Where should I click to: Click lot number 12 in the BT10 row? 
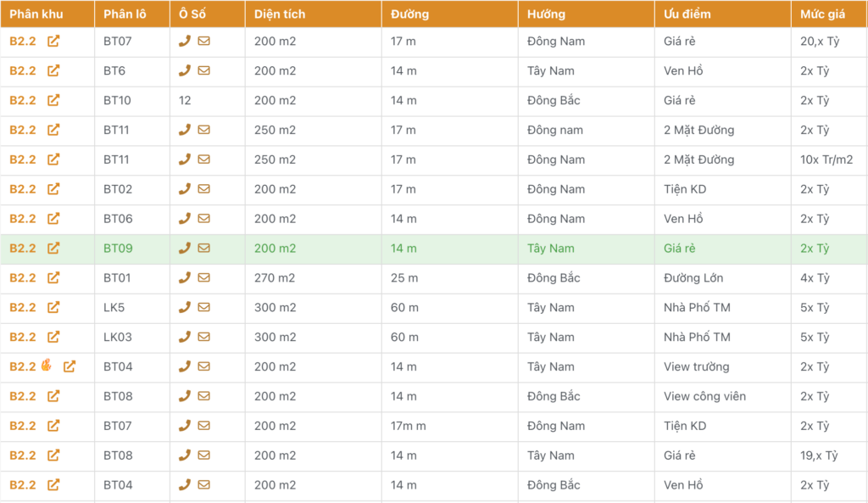click(x=185, y=100)
